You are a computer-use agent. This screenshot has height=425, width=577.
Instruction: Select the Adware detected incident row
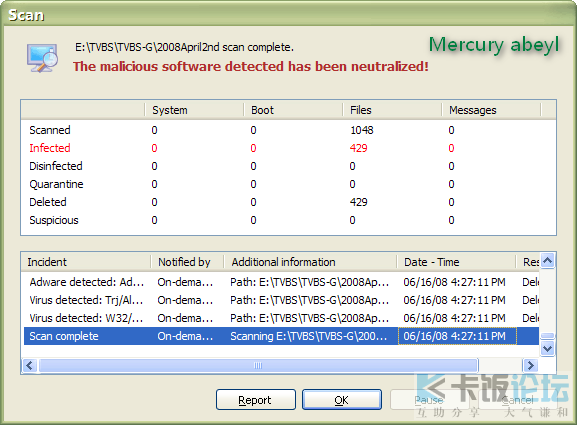(x=281, y=282)
